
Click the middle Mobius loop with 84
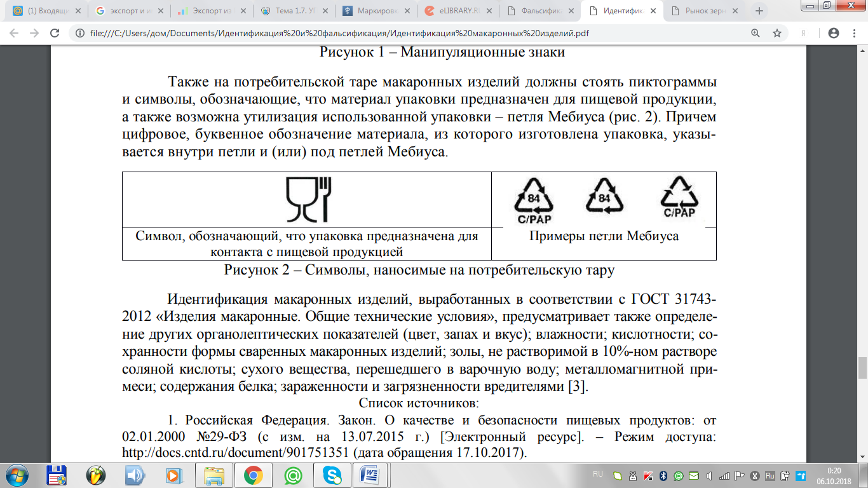[x=604, y=194]
